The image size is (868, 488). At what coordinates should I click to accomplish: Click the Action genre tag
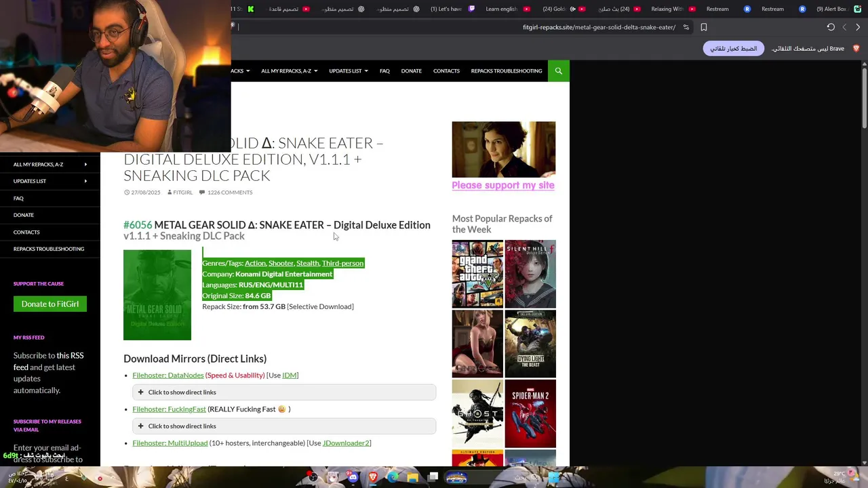[x=255, y=263]
